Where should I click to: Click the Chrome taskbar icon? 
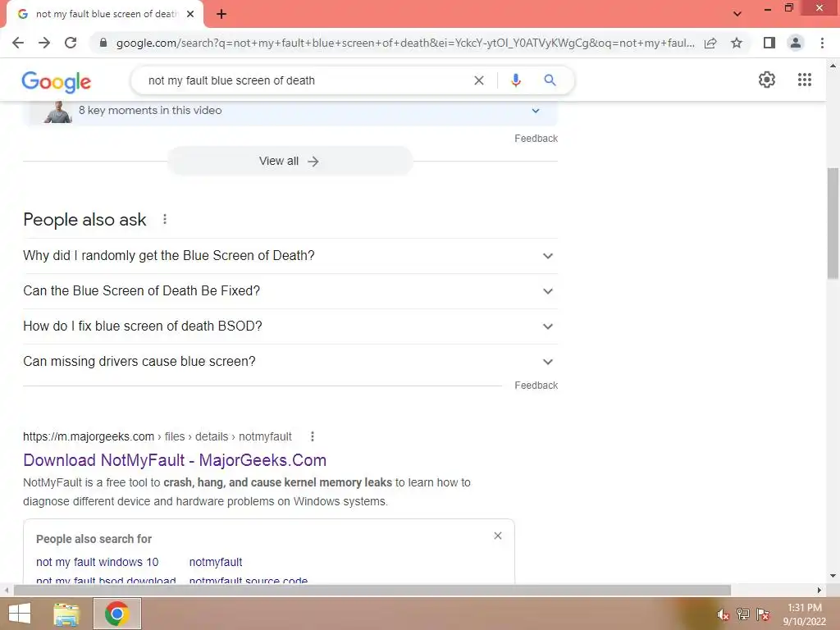[x=117, y=614]
